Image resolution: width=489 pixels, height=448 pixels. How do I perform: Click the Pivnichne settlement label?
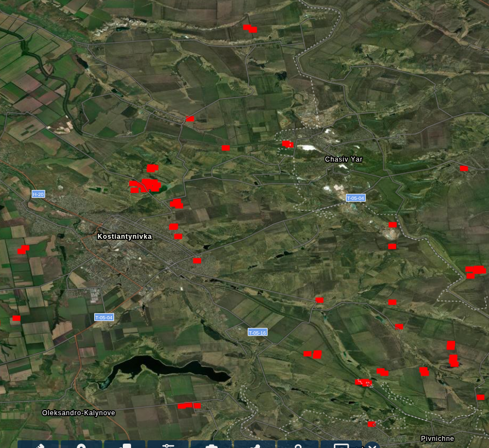pos(437,439)
